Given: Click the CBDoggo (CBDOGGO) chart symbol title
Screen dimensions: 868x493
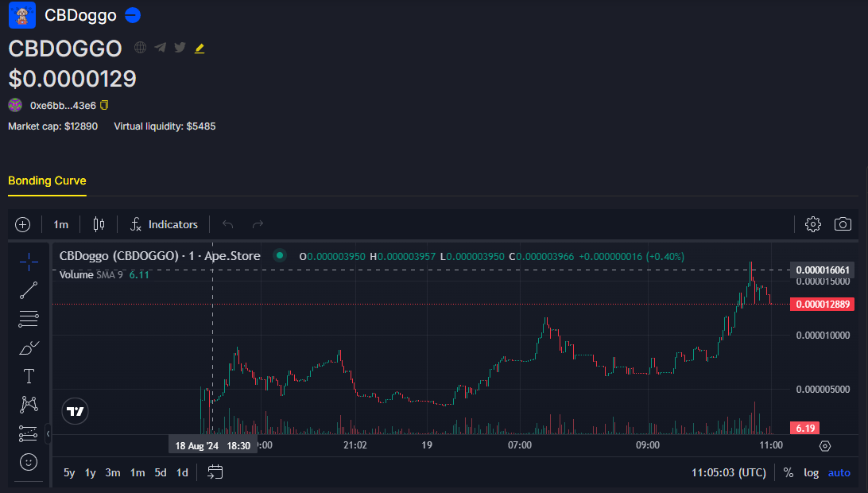Looking at the screenshot, I should coord(160,256).
